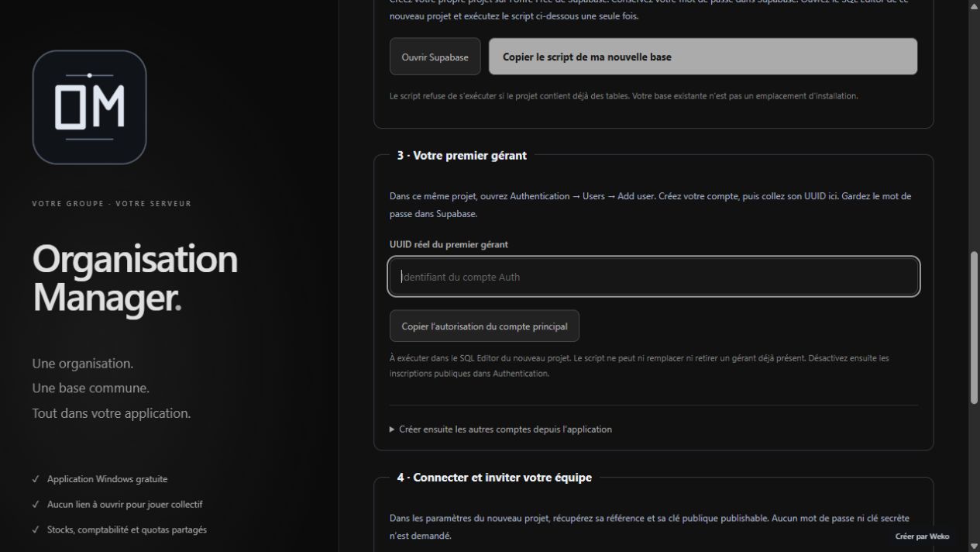Focus the UUID réel du premier gérant field

654,277
